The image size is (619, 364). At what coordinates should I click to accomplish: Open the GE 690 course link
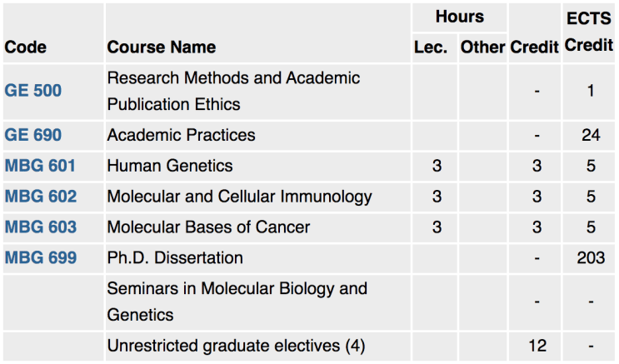pyautogui.click(x=33, y=135)
